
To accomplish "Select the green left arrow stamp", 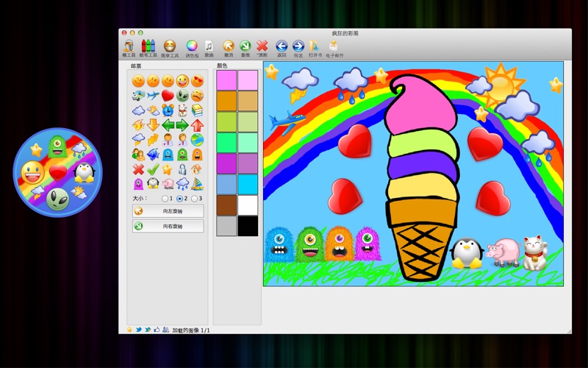I will (168, 125).
